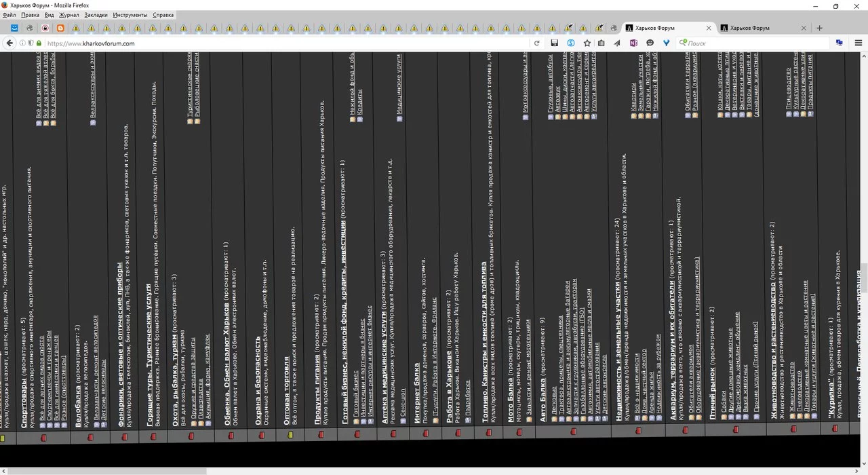Click the red forum icon for Охрана и безопасность
The height and width of the screenshot is (475, 868).
pos(260,435)
